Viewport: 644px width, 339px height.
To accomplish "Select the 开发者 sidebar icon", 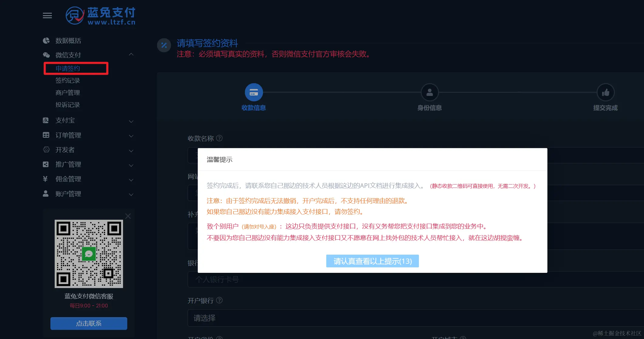I will click(46, 150).
